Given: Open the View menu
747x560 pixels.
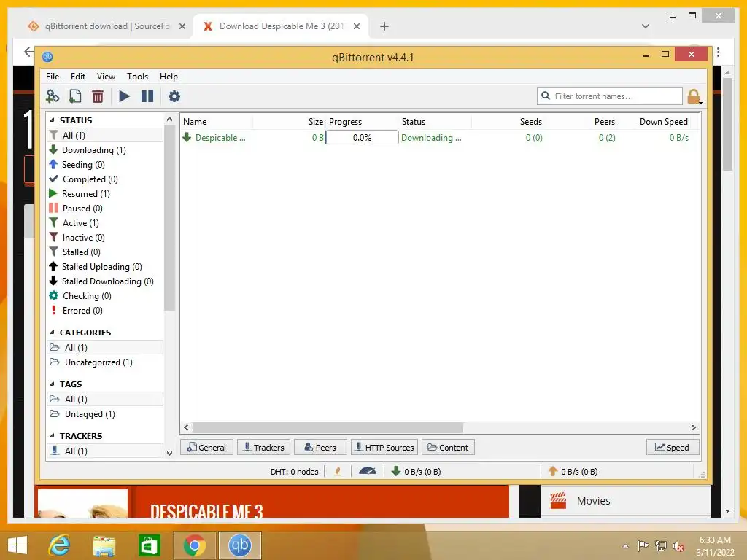Looking at the screenshot, I should 106,77.
